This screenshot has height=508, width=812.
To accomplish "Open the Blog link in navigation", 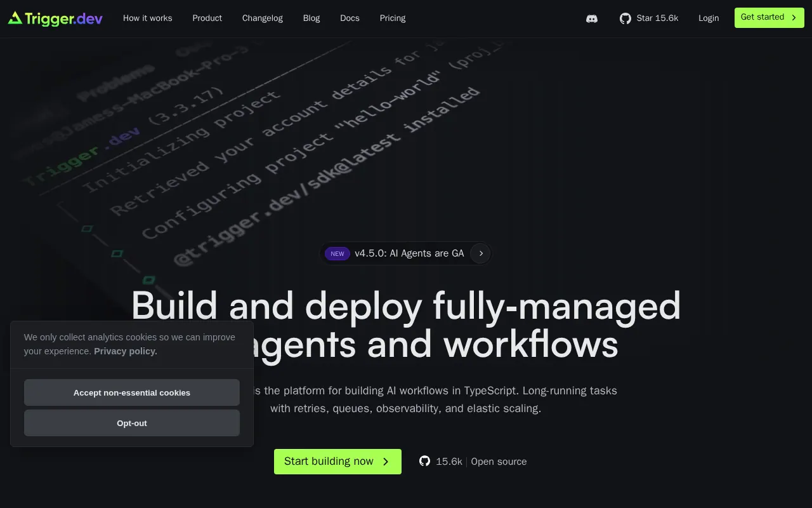I will (x=311, y=18).
